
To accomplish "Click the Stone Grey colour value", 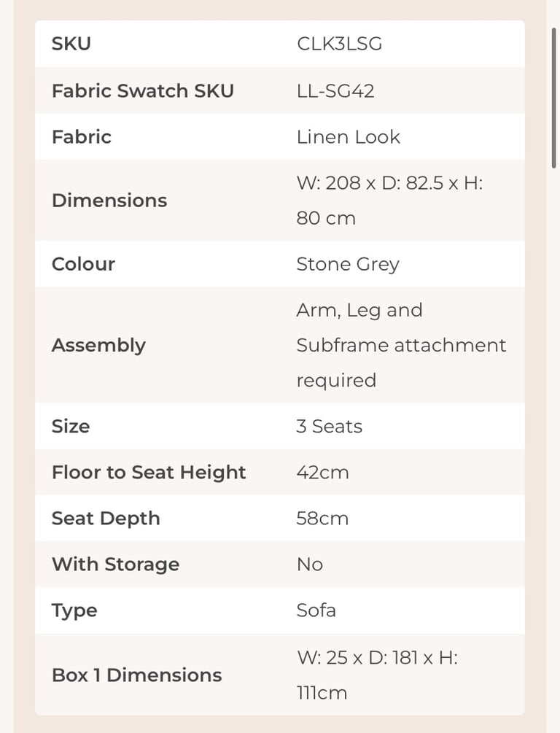I will (x=348, y=265).
